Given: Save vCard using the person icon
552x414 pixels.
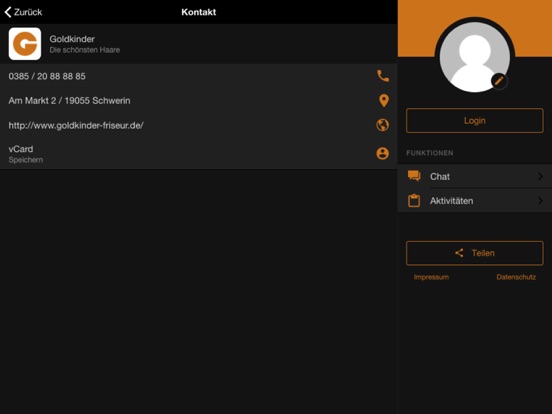Looking at the screenshot, I should (383, 153).
